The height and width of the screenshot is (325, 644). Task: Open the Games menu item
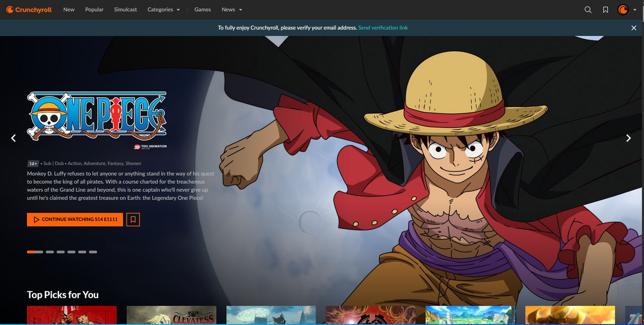(203, 10)
